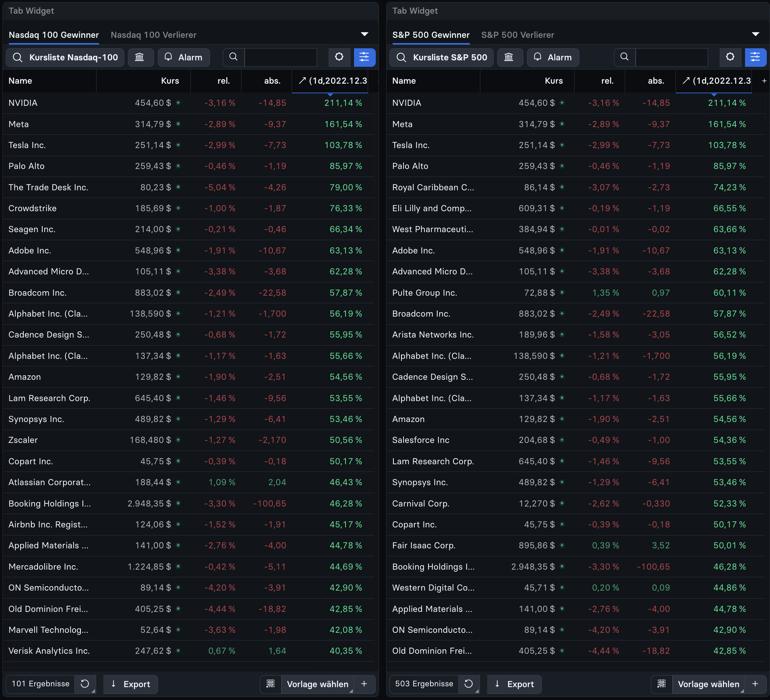
Task: Select Royal Caribbean C... row
Action: tap(576, 187)
